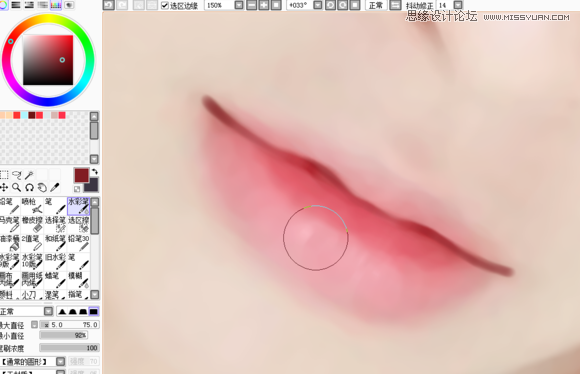
Task: Swap foreground and background colors
Action: pyautogui.click(x=95, y=172)
